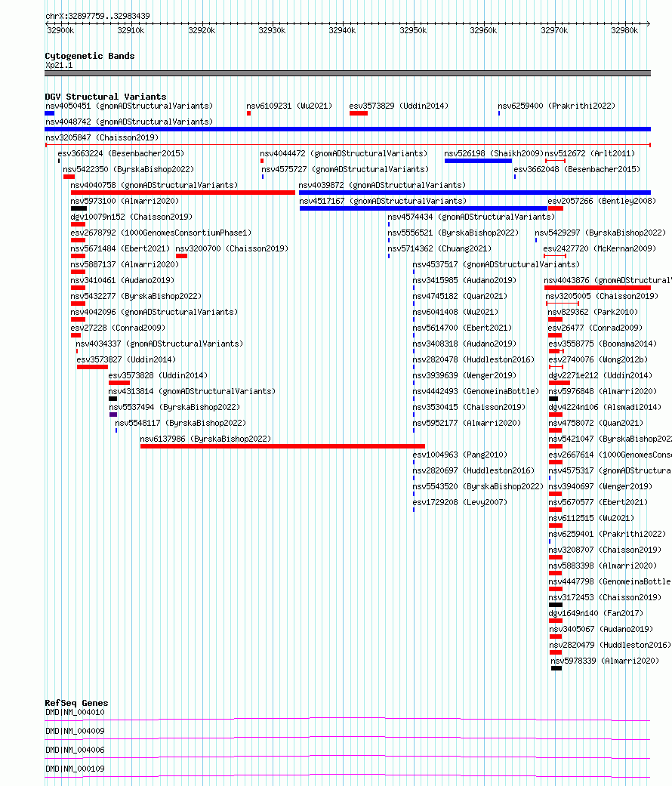This screenshot has width=672, height=786.
Task: Open nsv5887137 (Almarri2020) entry
Action: [125, 265]
